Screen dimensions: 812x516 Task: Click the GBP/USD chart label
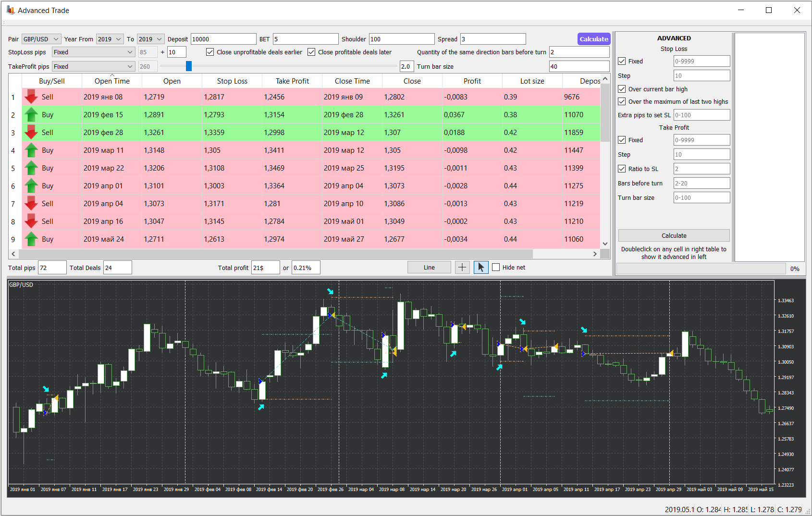[21, 284]
